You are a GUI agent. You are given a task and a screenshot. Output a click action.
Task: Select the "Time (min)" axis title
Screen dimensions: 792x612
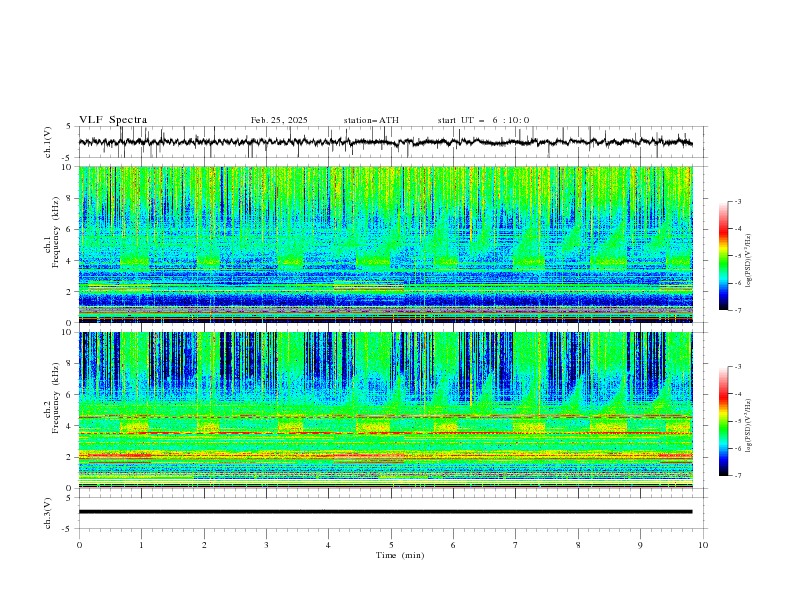click(400, 555)
